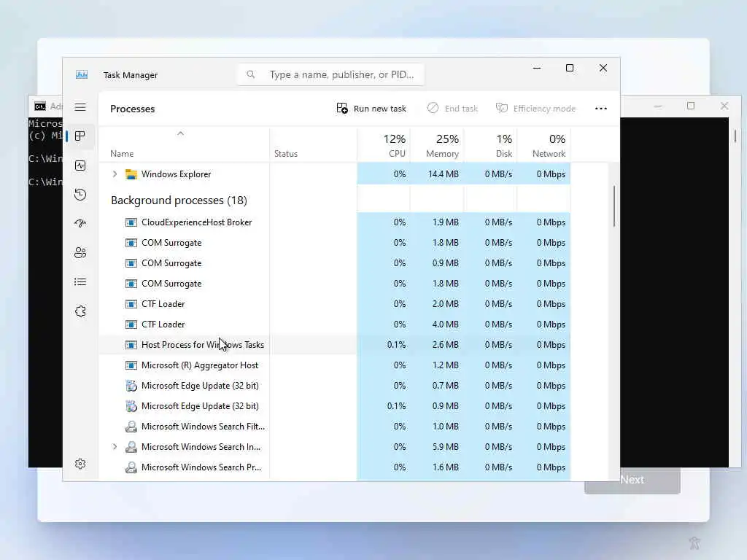747x560 pixels.
Task: Click the accessibility icon at bottom right
Action: click(694, 542)
